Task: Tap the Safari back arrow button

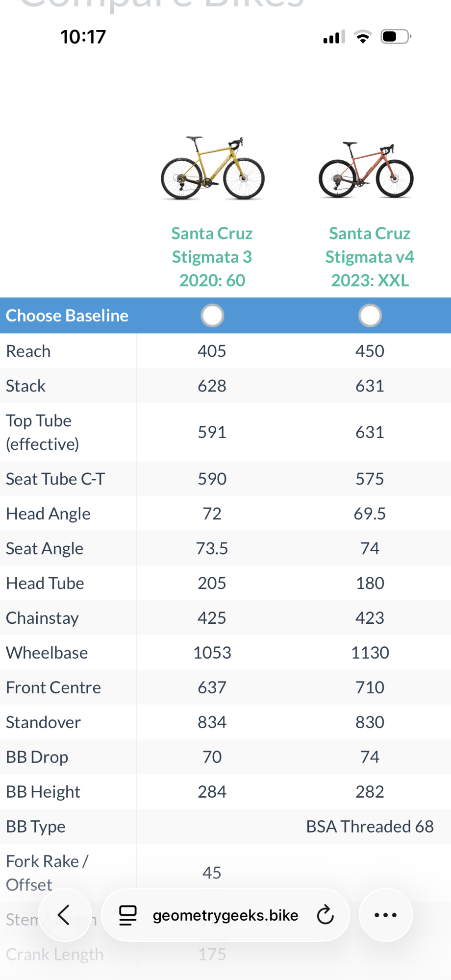Action: pyautogui.click(x=64, y=915)
